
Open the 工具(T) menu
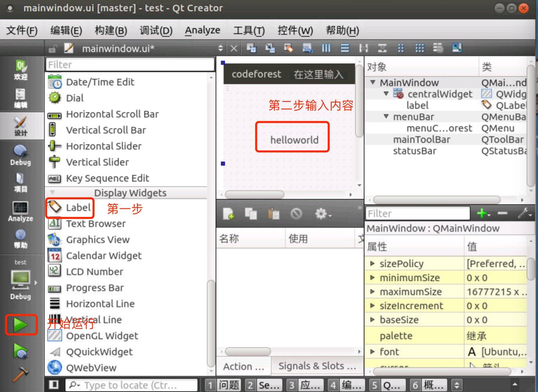click(249, 30)
